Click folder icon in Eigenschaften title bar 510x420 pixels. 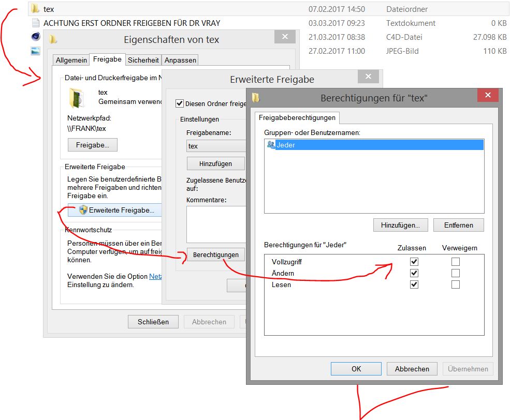click(x=53, y=40)
